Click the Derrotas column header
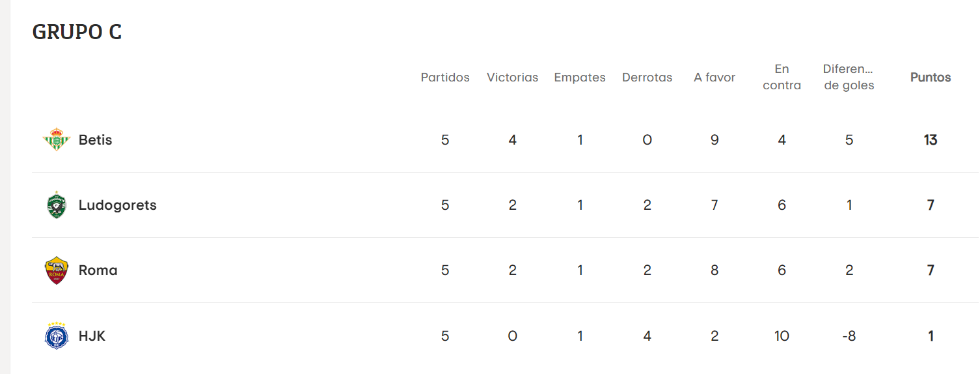 point(647,78)
